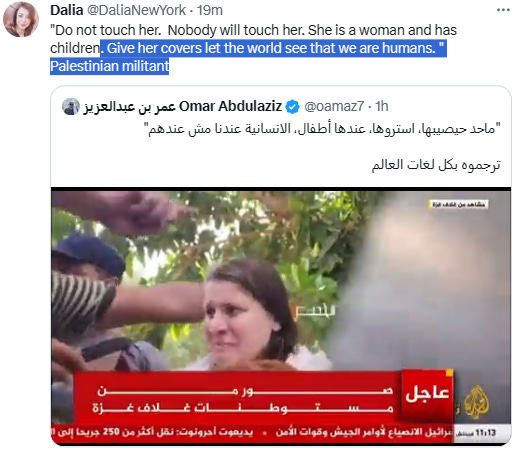Open the three-dot more options menu

pyautogui.click(x=503, y=10)
